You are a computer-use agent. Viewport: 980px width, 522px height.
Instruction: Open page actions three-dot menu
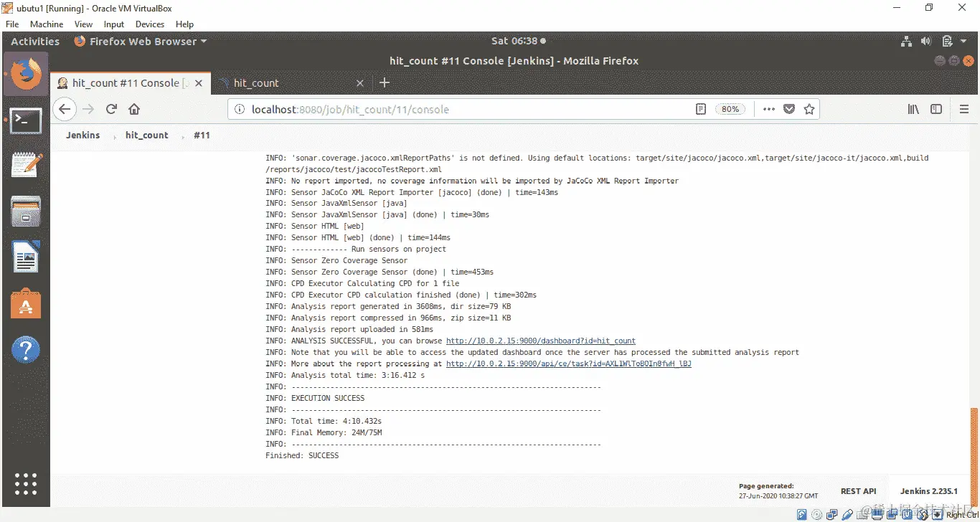768,109
